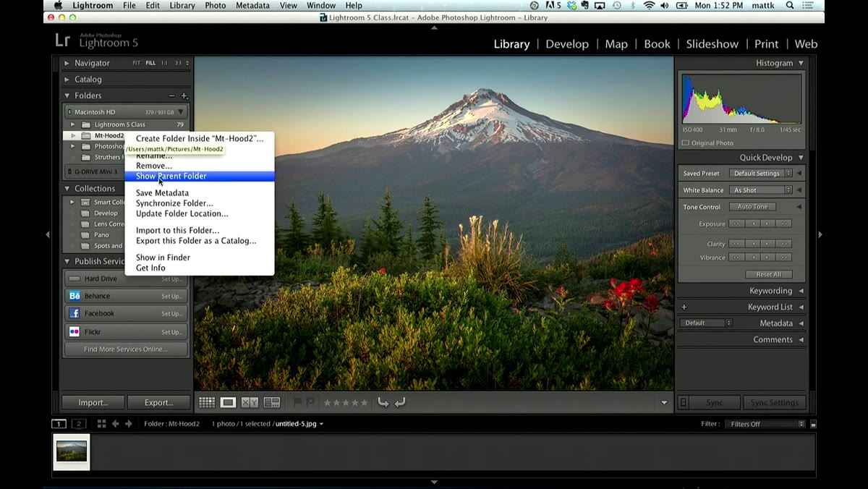Open Survey view icon in toolbar
Viewport: 868px width, 489px height.
coord(272,402)
